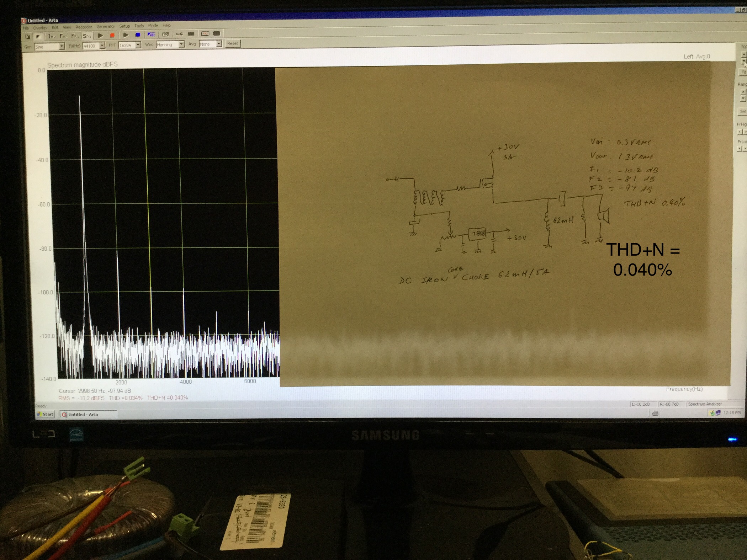Click the Fit button

pyautogui.click(x=743, y=72)
